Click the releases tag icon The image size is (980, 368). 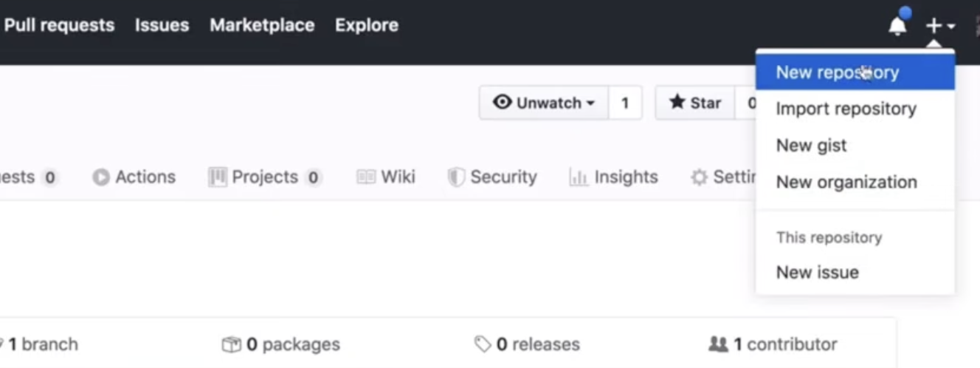coord(483,344)
